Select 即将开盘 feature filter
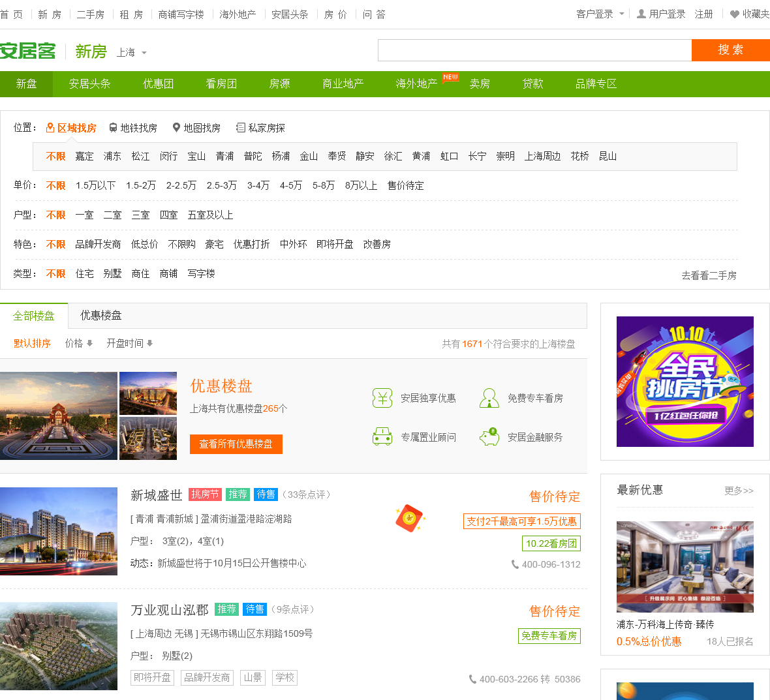 (x=335, y=244)
